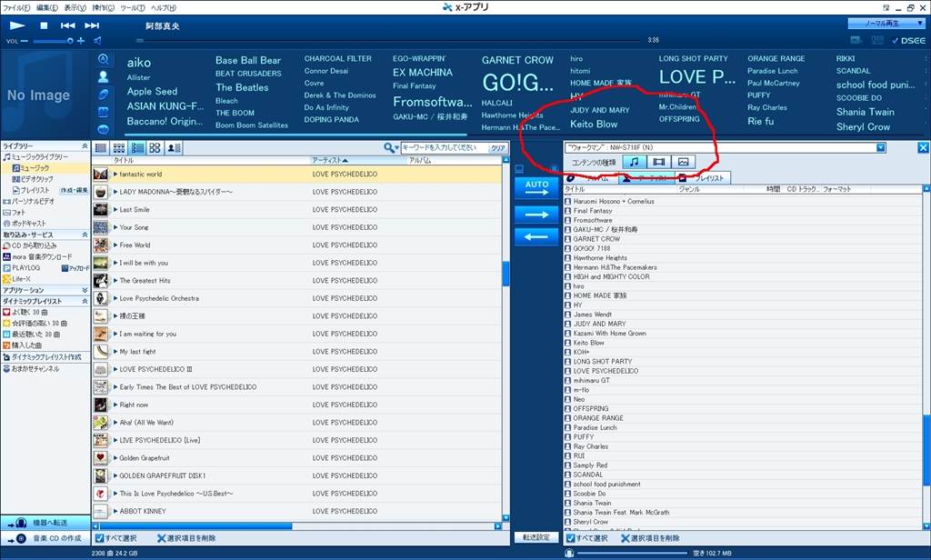Import items from device with left arrow
Image resolution: width=931 pixels, height=560 pixels.
tap(536, 236)
